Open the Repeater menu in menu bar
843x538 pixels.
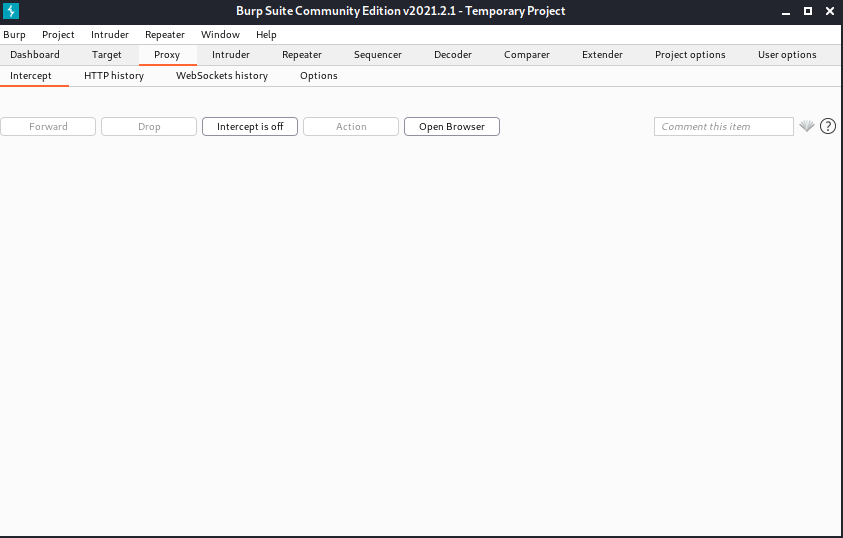point(165,35)
